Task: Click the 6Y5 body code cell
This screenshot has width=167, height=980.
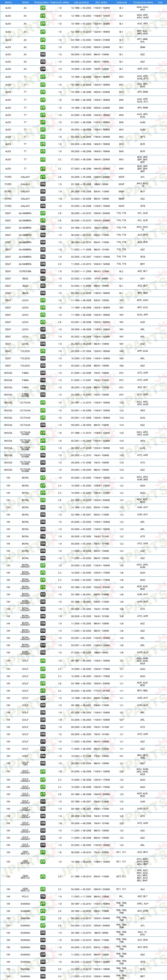Action: coord(121,394)
